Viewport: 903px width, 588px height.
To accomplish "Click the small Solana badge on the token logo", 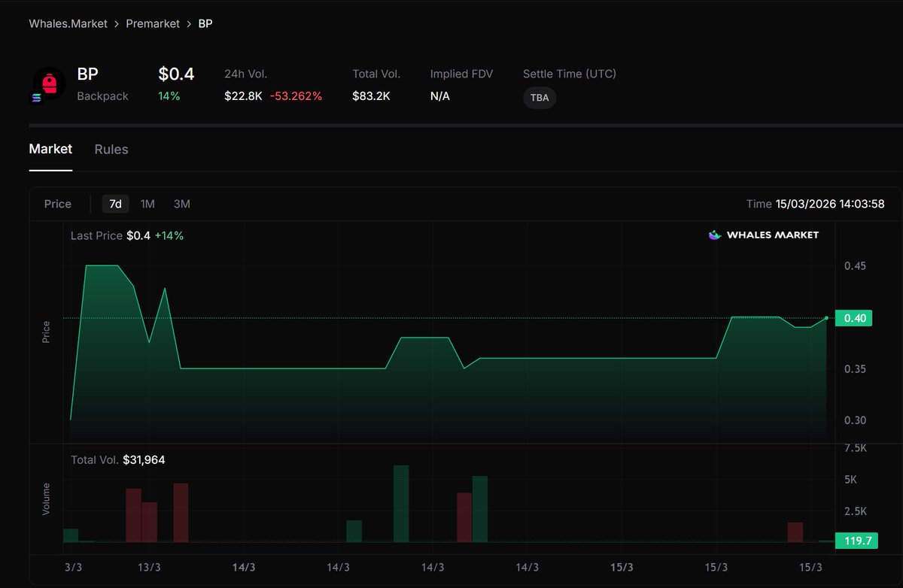I will tap(36, 96).
